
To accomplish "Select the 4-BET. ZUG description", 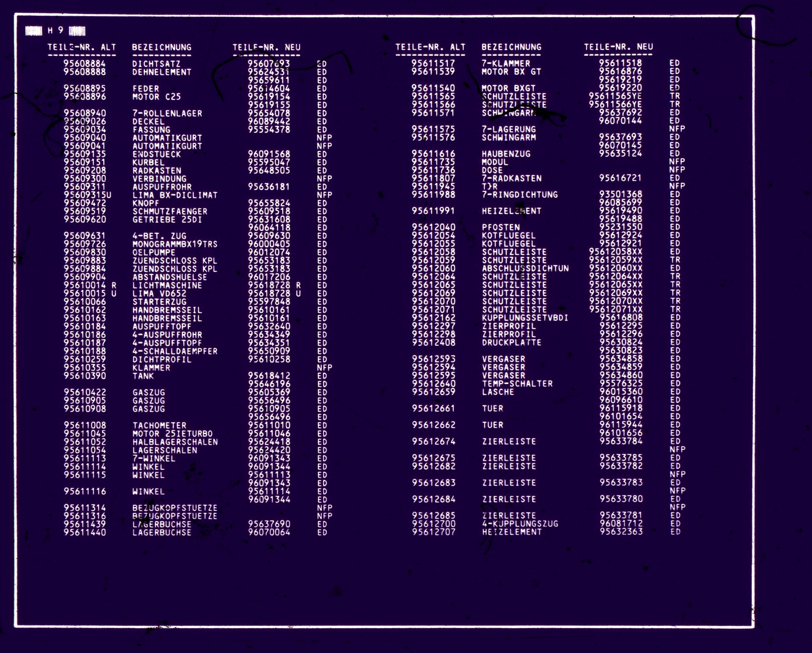I will pos(159,236).
